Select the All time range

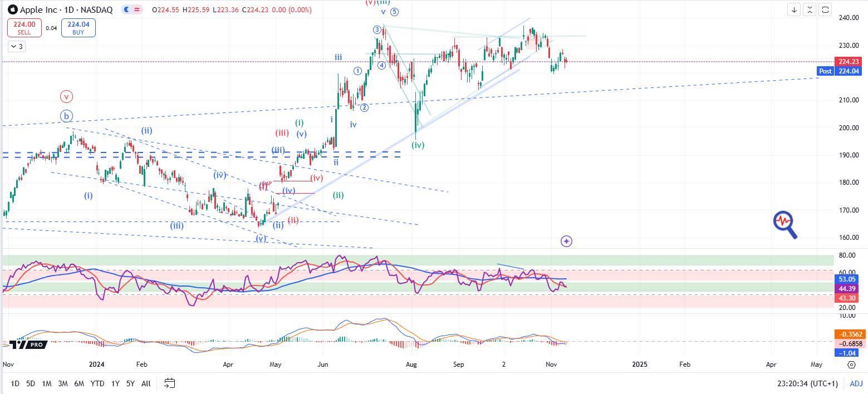(146, 383)
